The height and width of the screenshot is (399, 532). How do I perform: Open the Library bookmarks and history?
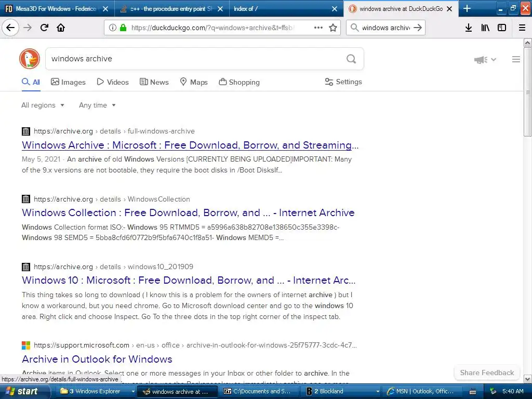click(x=485, y=28)
